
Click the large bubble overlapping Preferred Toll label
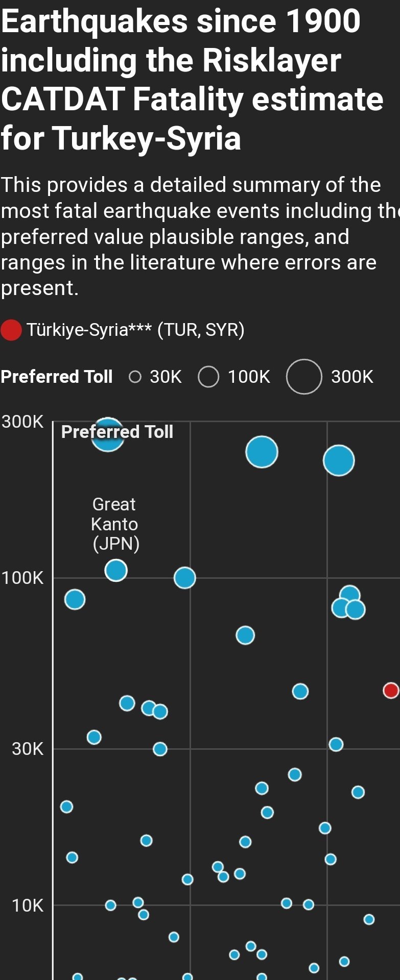coord(107,434)
